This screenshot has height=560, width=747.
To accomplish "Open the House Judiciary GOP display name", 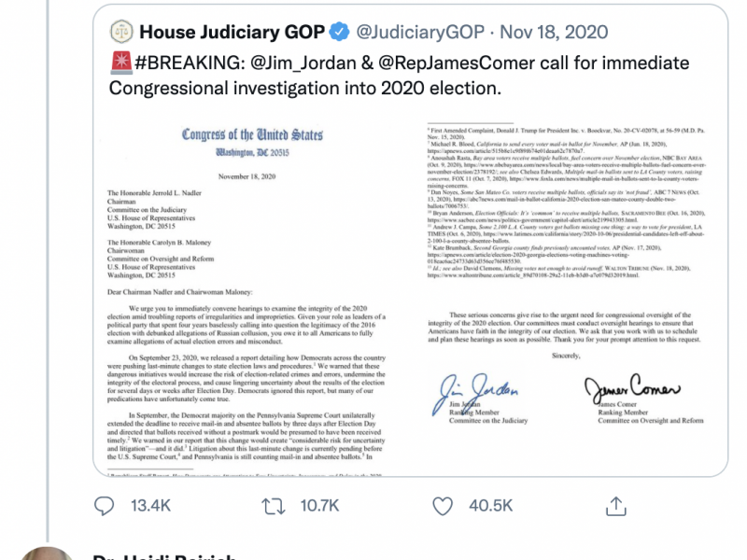I will (x=232, y=32).
